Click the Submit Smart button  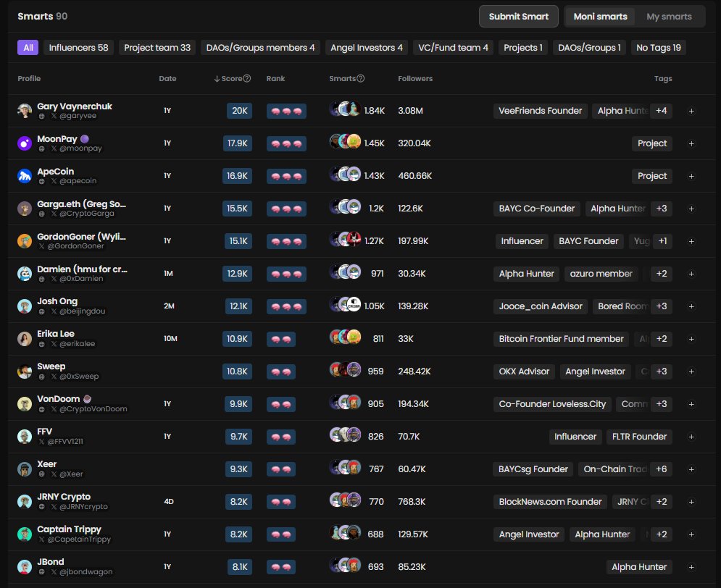519,17
